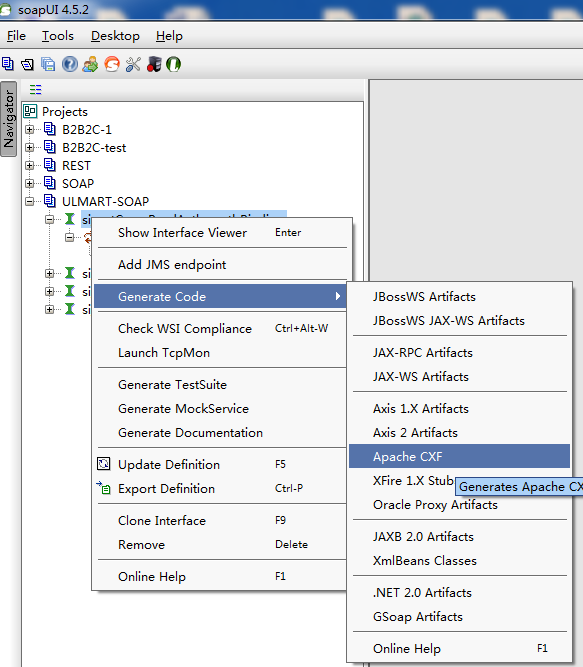The width and height of the screenshot is (583, 667).
Task: Choose JBossWS JAX-WS Artifacts
Action: pyautogui.click(x=459, y=321)
